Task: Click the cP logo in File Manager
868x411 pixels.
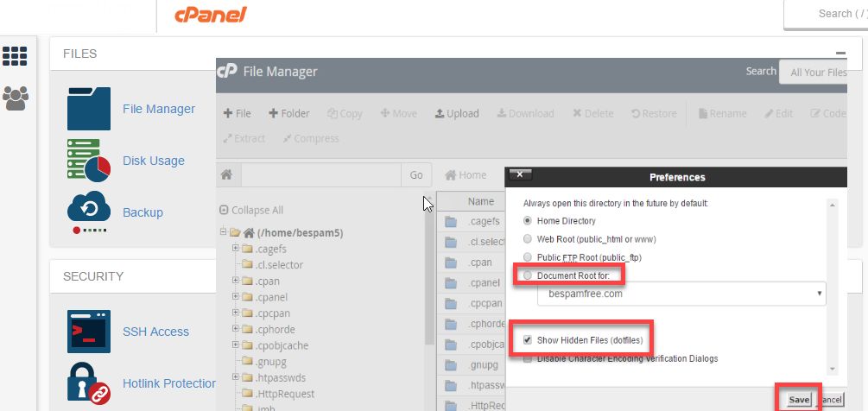Action: [x=227, y=72]
